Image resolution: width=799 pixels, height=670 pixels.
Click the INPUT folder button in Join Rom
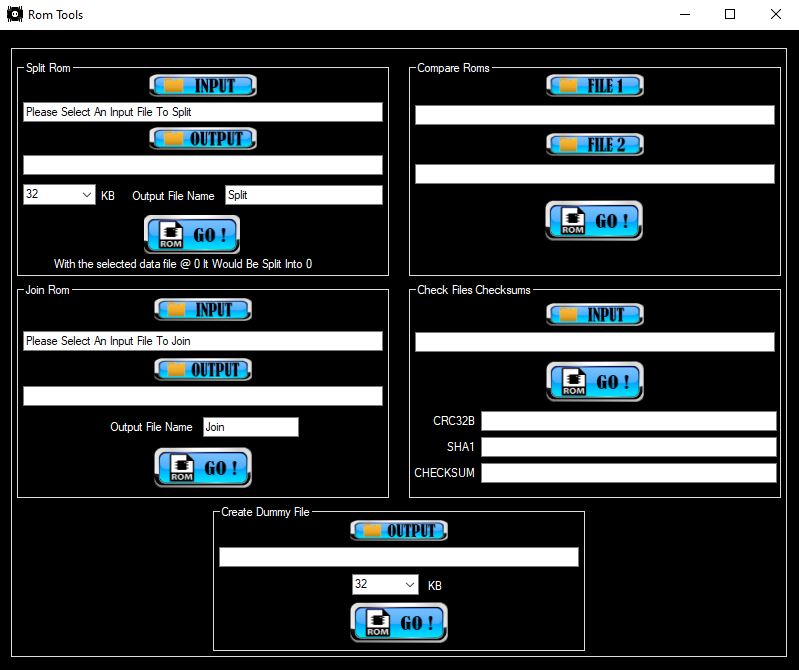pyautogui.click(x=203, y=310)
